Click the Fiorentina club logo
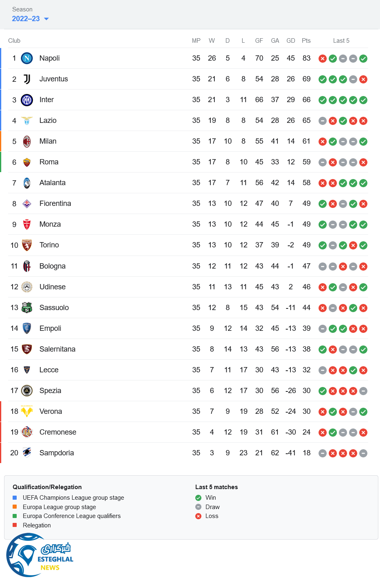The width and height of the screenshot is (380, 588). [27, 203]
